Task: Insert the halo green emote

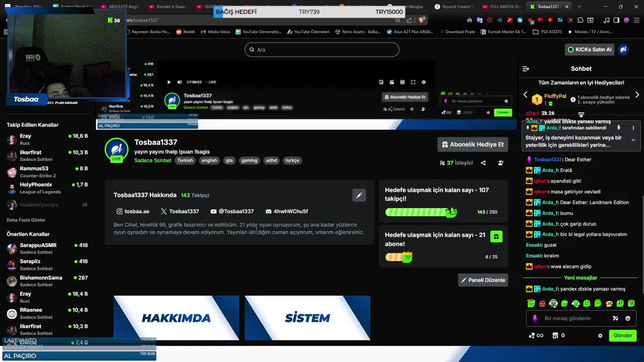Action: pos(531,304)
